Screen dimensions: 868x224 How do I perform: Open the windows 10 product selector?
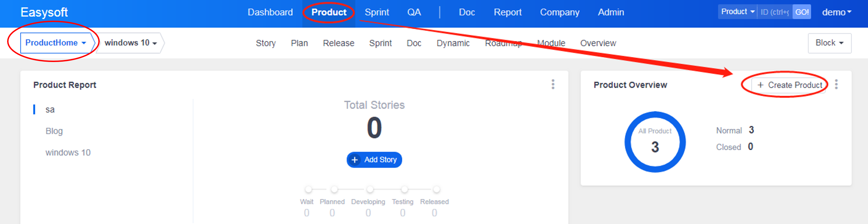pos(130,43)
